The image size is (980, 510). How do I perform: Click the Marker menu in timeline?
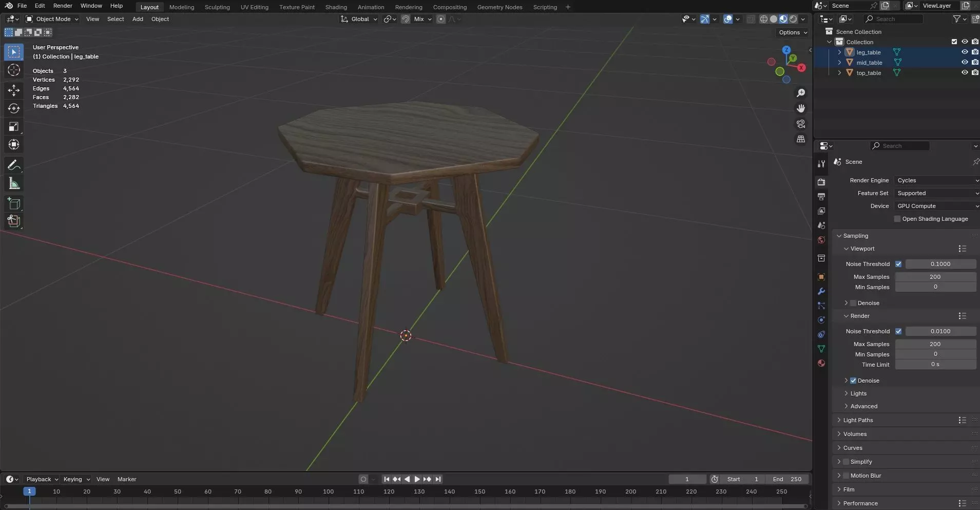[127, 479]
